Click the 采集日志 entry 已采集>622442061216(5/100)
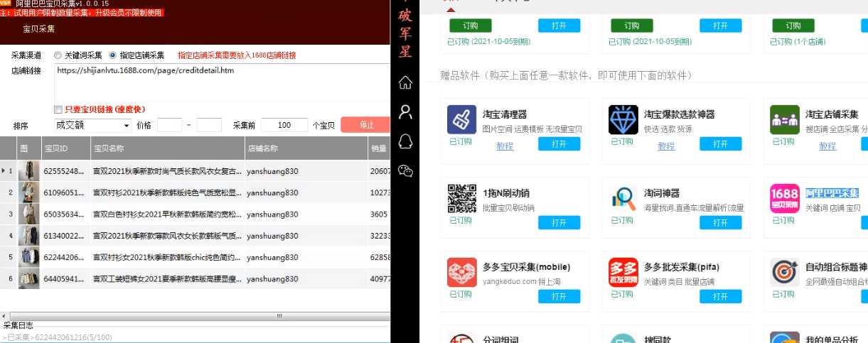Screen dimensions: 868x343 (58, 337)
